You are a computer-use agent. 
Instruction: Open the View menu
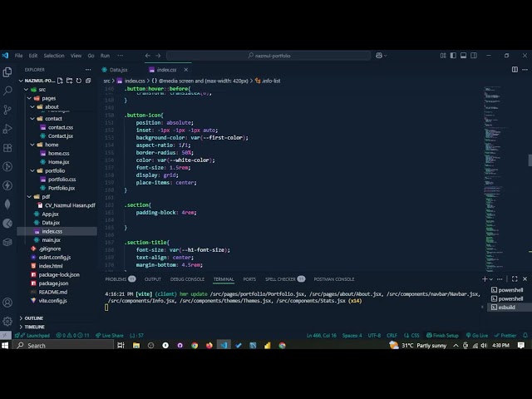coord(76,56)
